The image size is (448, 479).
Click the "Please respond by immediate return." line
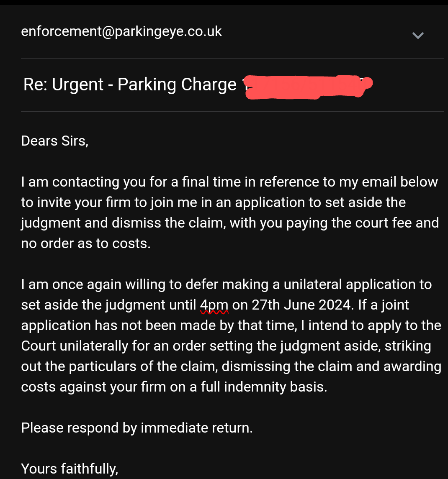pos(137,428)
